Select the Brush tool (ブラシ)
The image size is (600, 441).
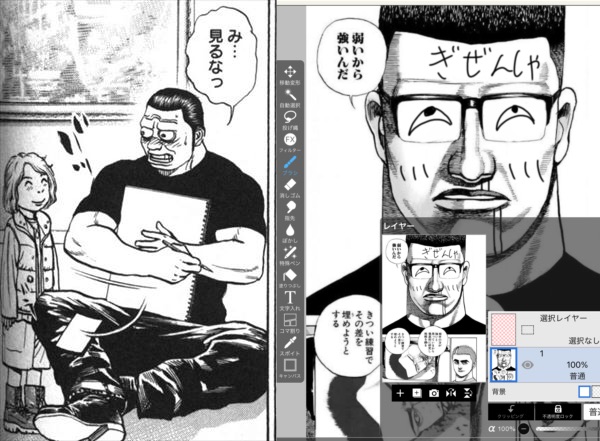290,165
